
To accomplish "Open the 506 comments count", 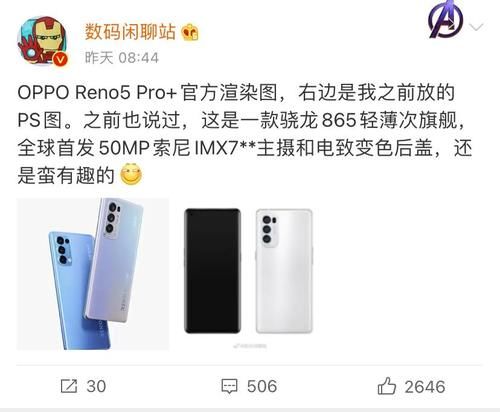I will coord(262,386).
